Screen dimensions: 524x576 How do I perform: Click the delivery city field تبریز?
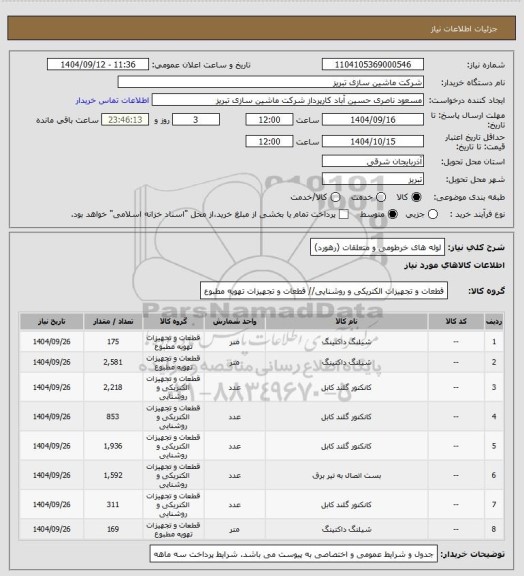tap(373, 179)
